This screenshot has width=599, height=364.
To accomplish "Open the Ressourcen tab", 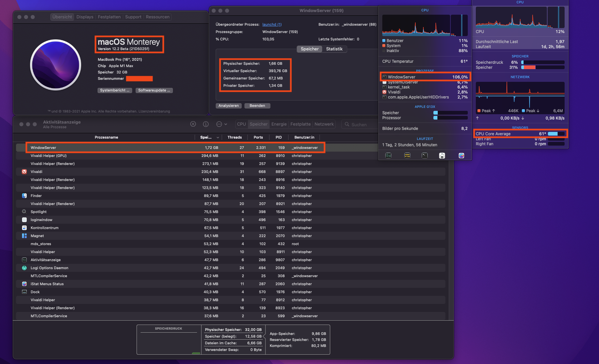I will (158, 17).
